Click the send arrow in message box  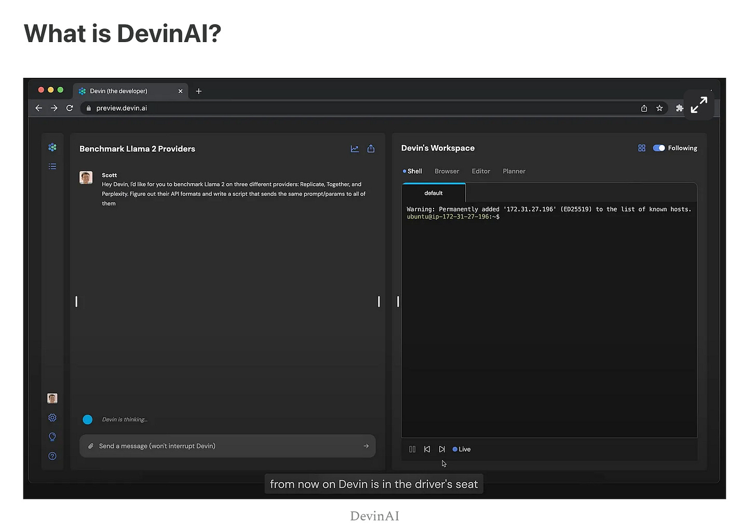pos(366,446)
